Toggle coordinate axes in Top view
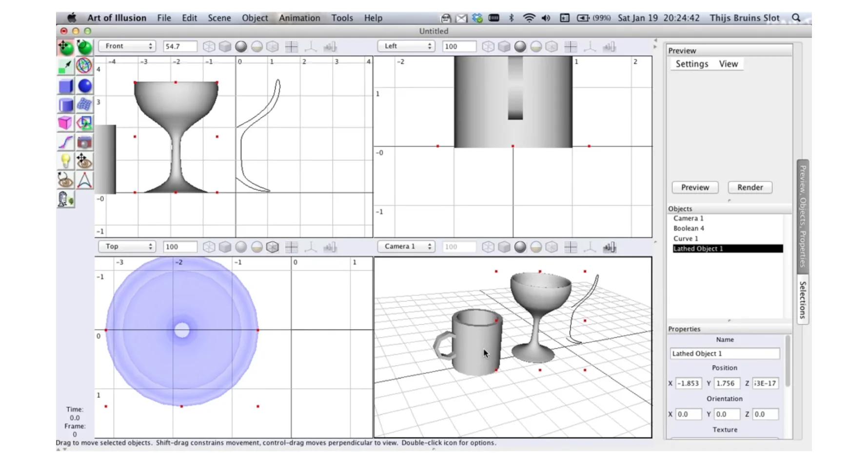This screenshot has width=868, height=463. coord(311,247)
